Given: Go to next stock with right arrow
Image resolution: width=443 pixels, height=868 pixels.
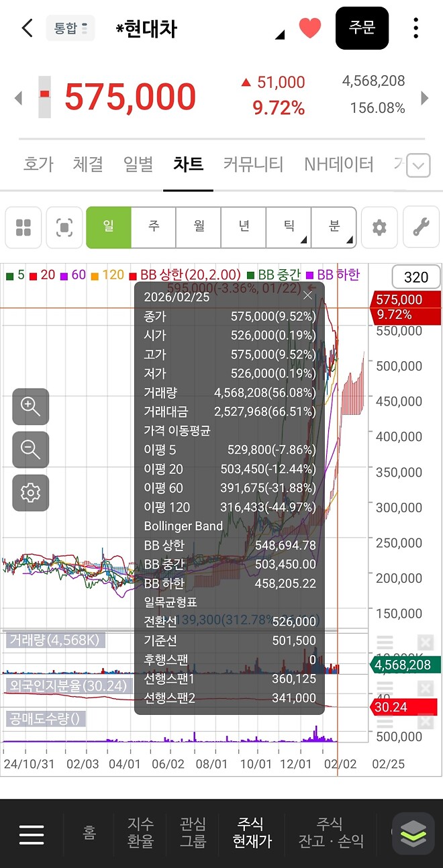Looking at the screenshot, I should click(x=424, y=99).
